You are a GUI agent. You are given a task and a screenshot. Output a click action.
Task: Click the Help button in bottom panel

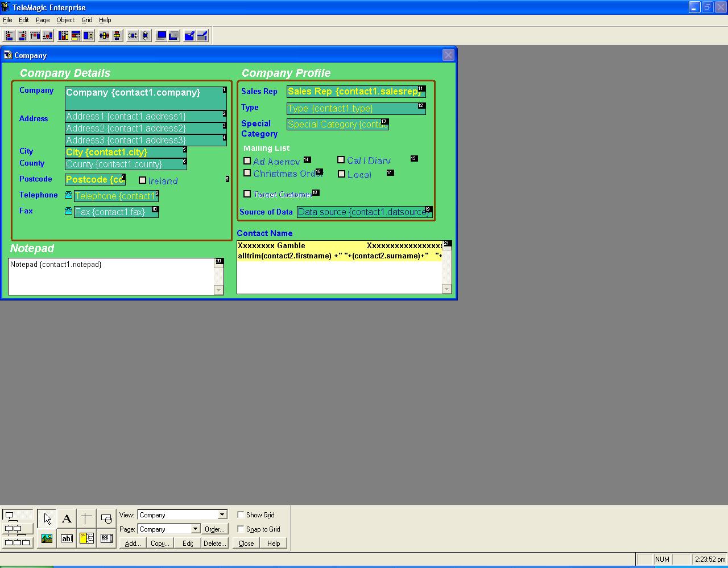(274, 544)
